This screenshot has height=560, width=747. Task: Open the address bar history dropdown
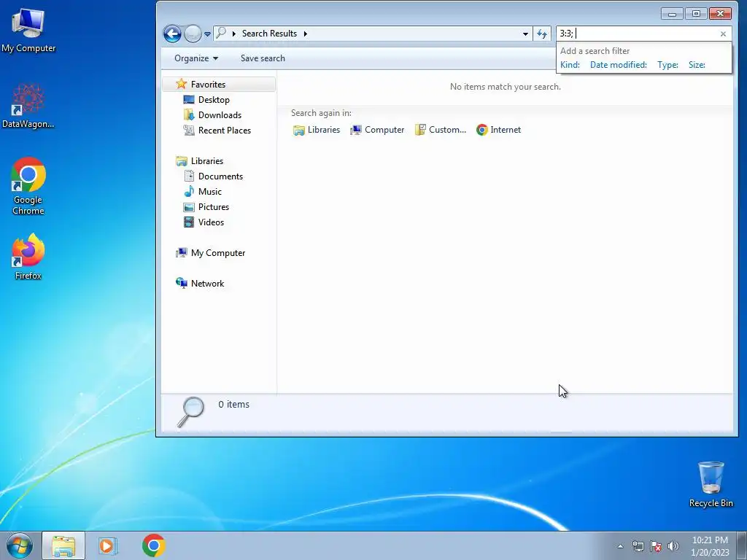point(525,34)
